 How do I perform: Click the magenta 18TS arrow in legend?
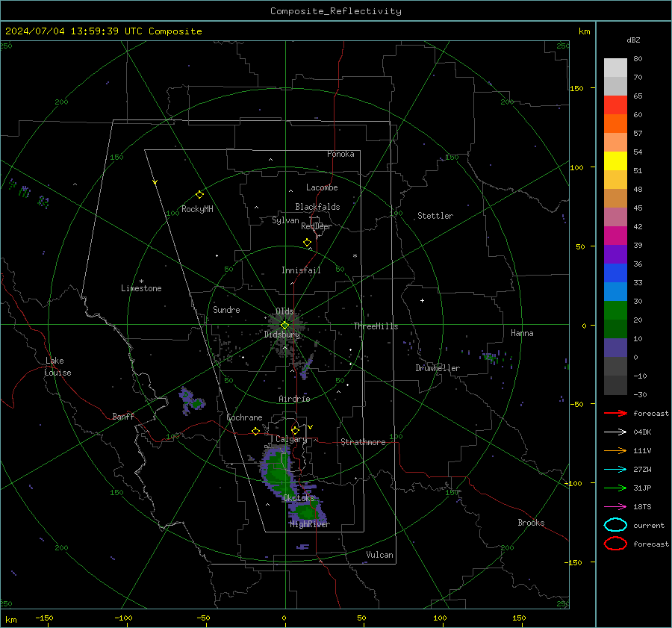tap(615, 507)
